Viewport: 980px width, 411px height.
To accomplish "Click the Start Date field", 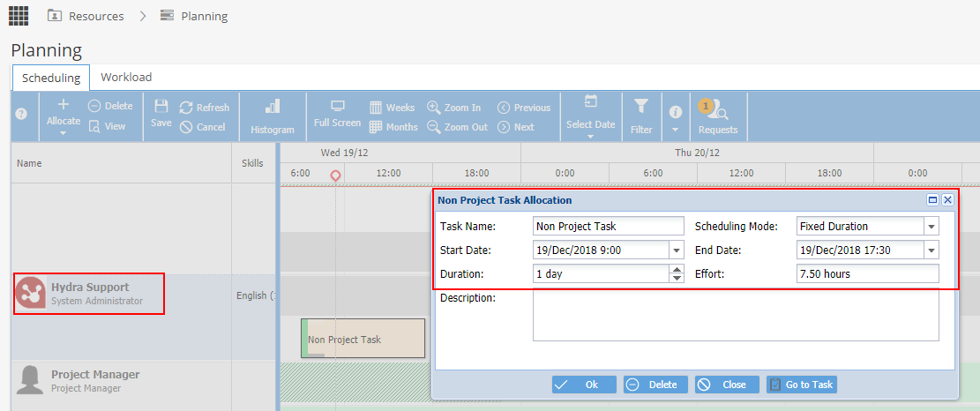I will 602,250.
